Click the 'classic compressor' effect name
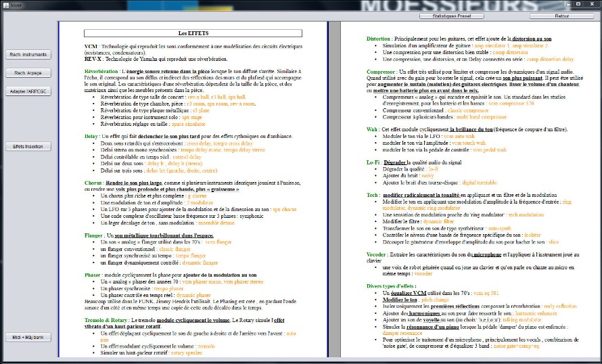The height and width of the screenshot is (364, 602). (467, 110)
